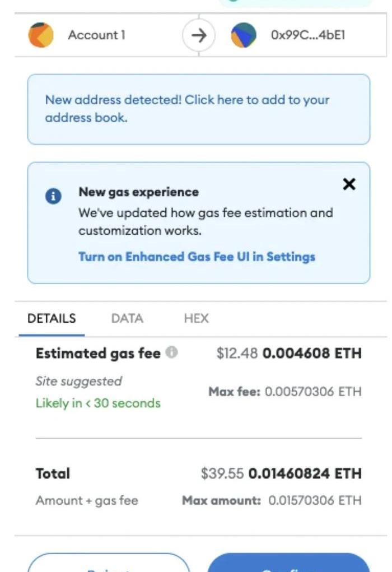Click the Max amount 0.01570306 ETH value
Screen dimensions: 392x572
point(315,500)
